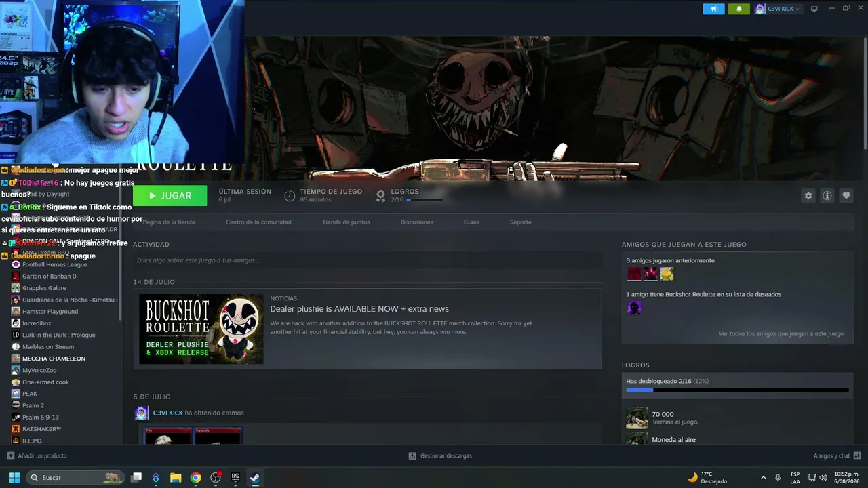Open Dealer plushie news thumbnail
The height and width of the screenshot is (488, 868).
click(201, 329)
